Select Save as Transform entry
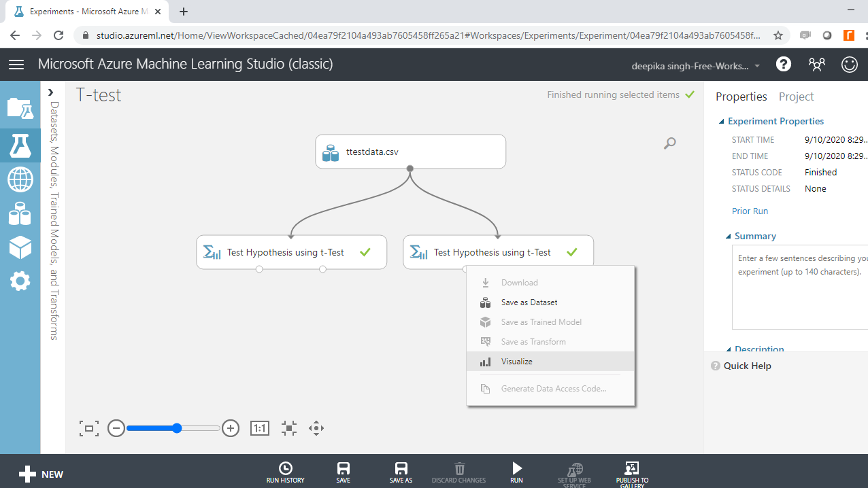Screen dimensions: 868x488 (550, 342)
